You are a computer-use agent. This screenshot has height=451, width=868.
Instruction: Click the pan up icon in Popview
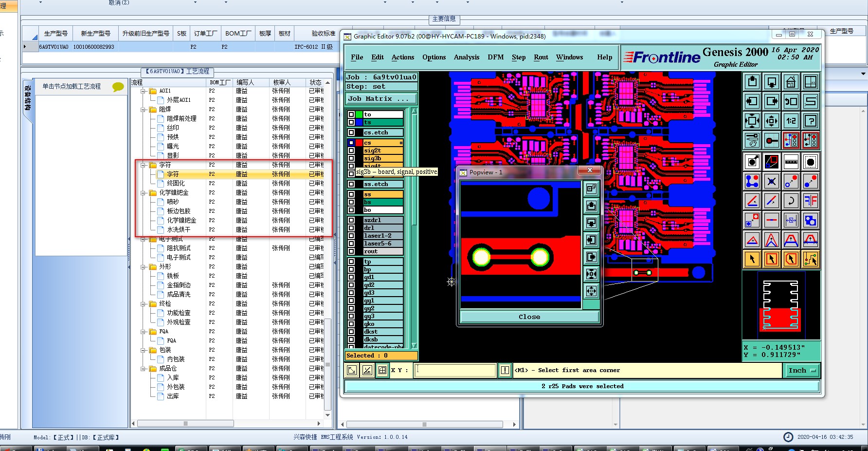click(x=591, y=206)
